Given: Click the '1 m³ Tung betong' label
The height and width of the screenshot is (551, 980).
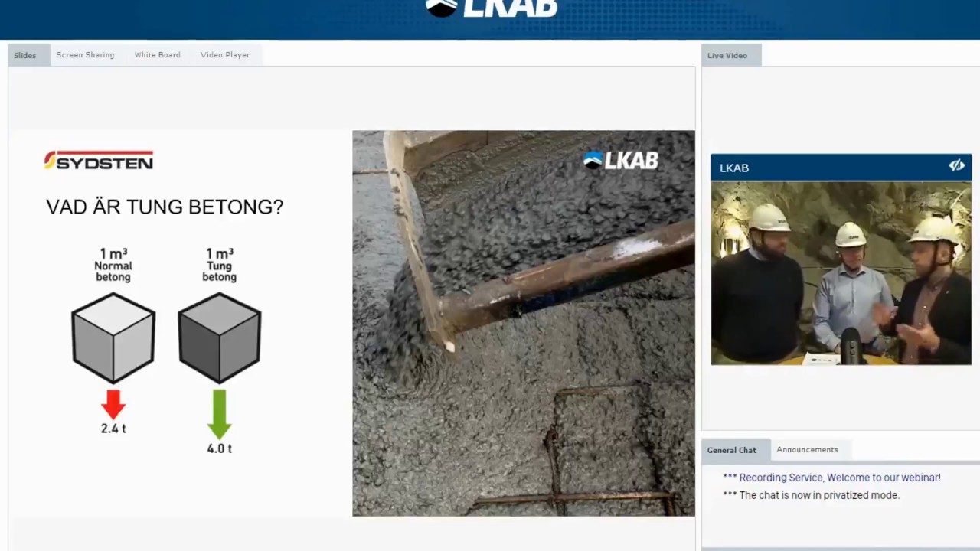Looking at the screenshot, I should click(x=220, y=265).
